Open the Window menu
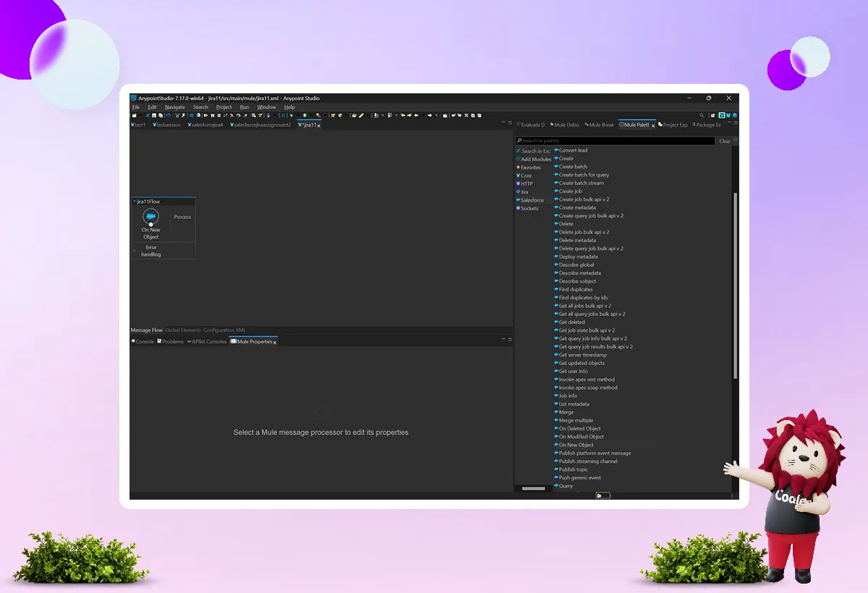Screen dimensions: 868x593 [267, 107]
